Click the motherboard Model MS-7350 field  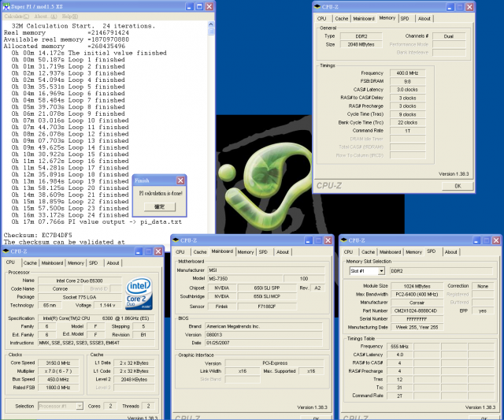(x=245, y=278)
